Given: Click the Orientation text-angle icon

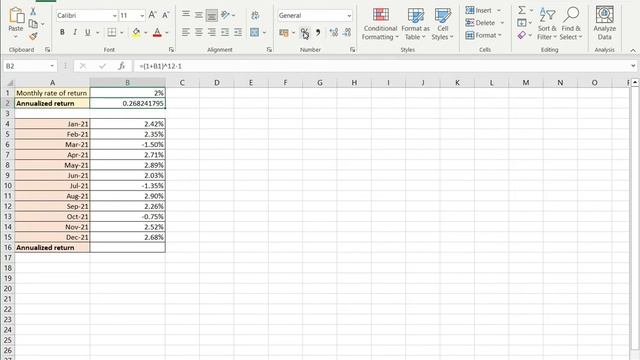Looking at the screenshot, I should [225, 15].
